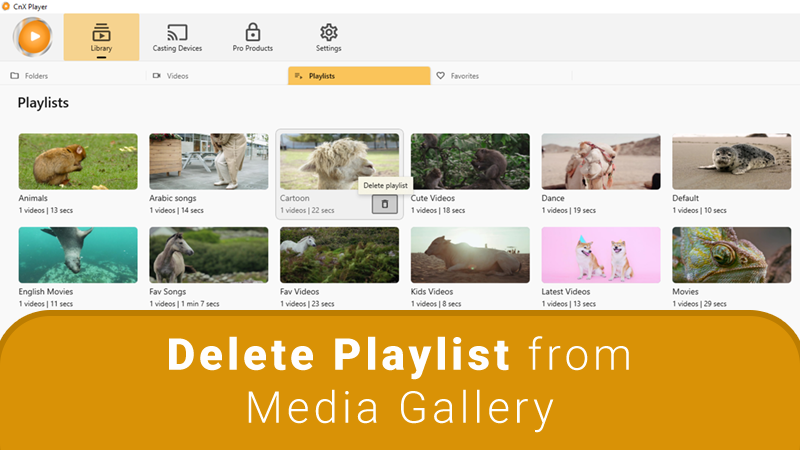Click '1 videos | 10 secs' under Default
This screenshot has width=800, height=450.
point(699,210)
